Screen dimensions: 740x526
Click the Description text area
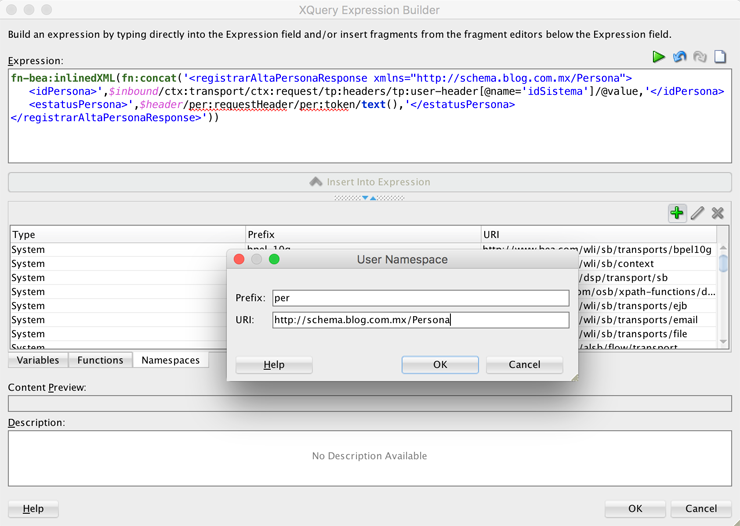370,458
